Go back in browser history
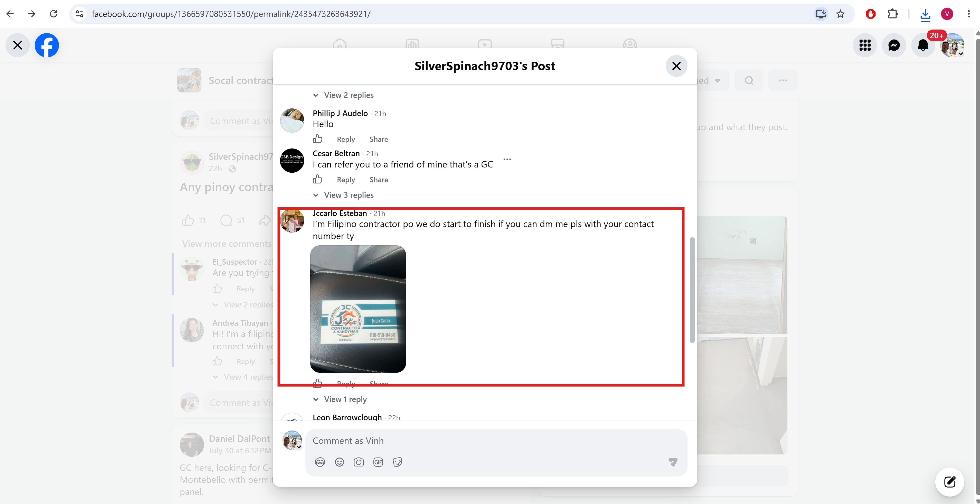 10,14
